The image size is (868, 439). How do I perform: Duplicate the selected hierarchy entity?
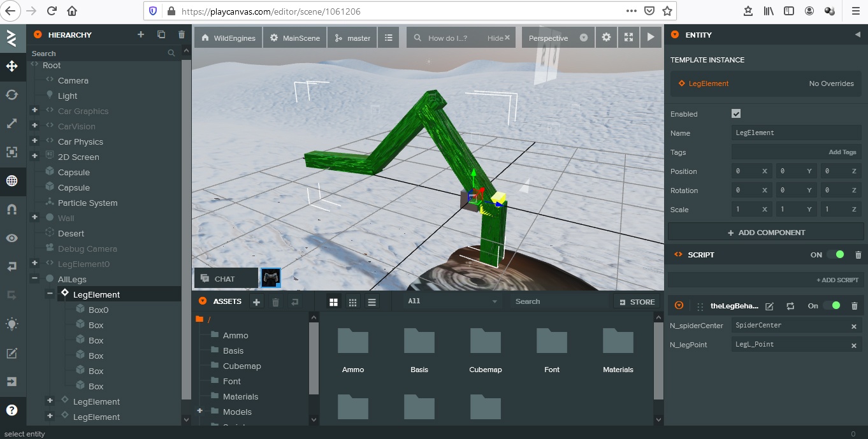[161, 35]
